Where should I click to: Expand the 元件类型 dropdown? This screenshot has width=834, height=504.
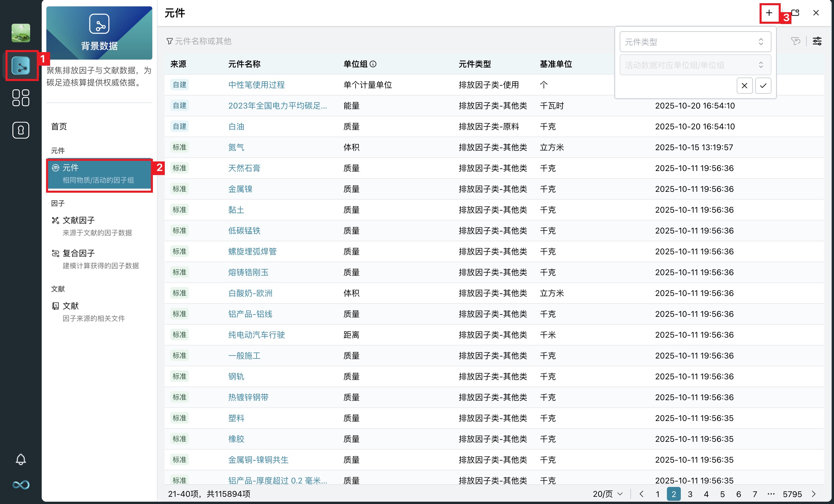click(695, 42)
